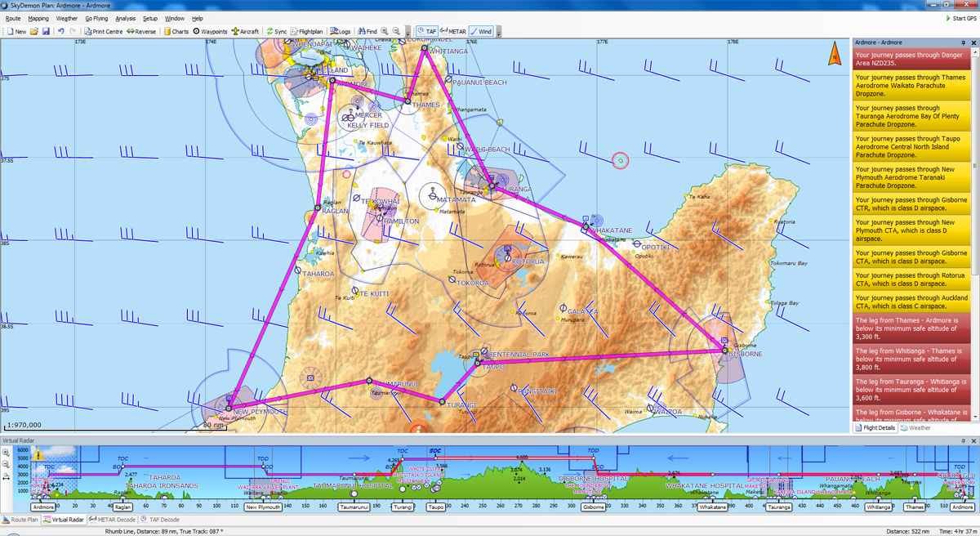Screen dimensions: 980x536
Task: Click the weather warning triangle in Virtual Radar
Action: [38, 453]
